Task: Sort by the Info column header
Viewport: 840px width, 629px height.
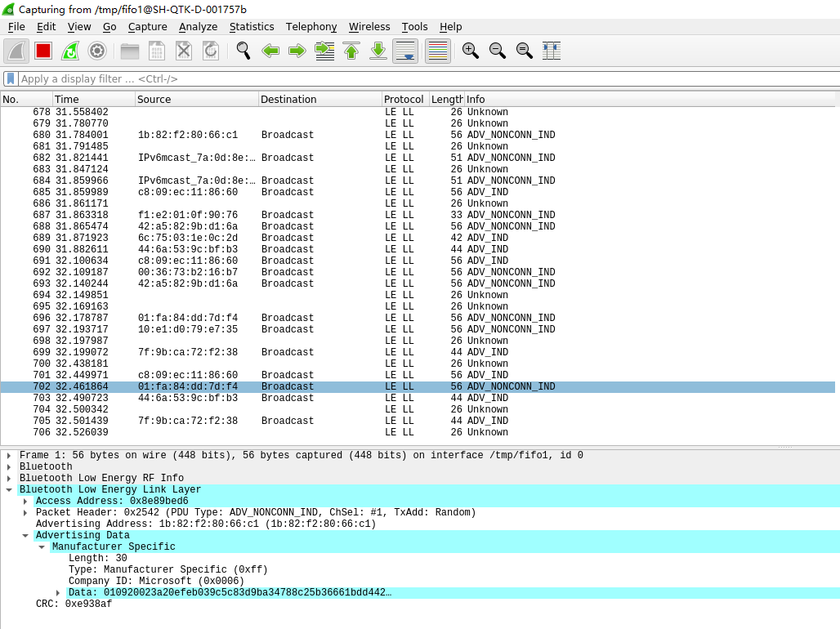Action: (650, 99)
